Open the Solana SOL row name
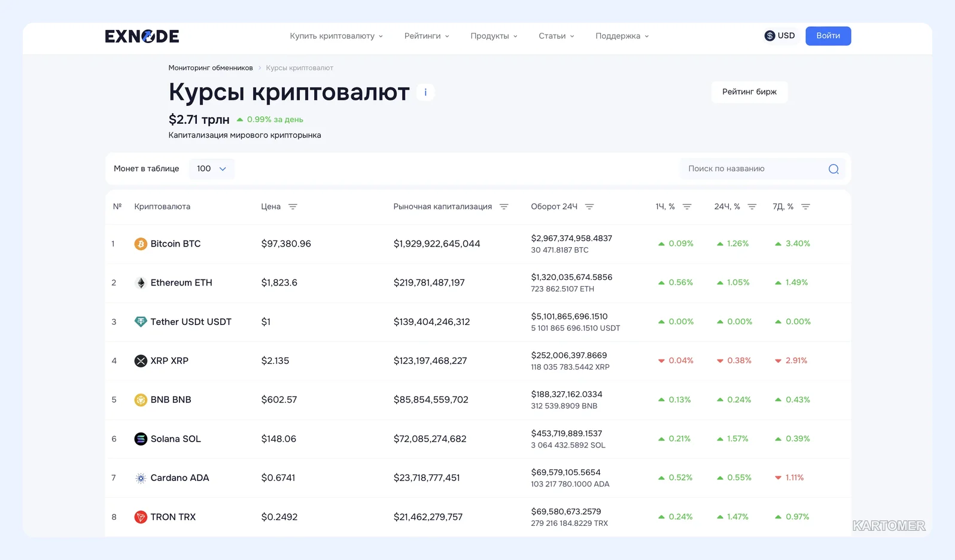The width and height of the screenshot is (955, 560). pyautogui.click(x=175, y=439)
